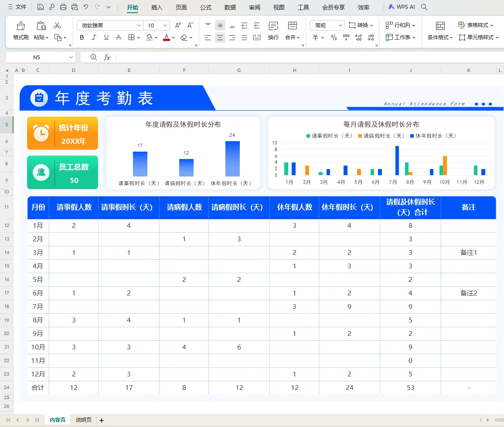Screen dimensions: 504x427
Task: Click the Print Preview icon
Action: point(75,7)
